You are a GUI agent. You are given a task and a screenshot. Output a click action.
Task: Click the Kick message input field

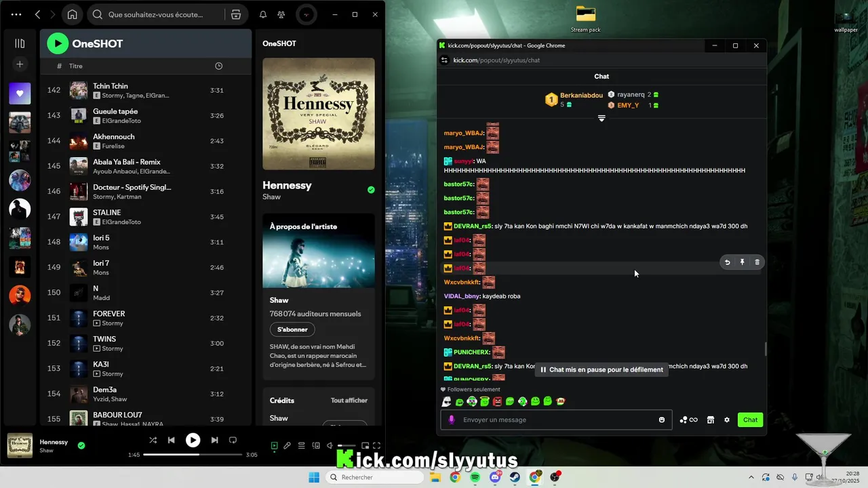coord(557,420)
